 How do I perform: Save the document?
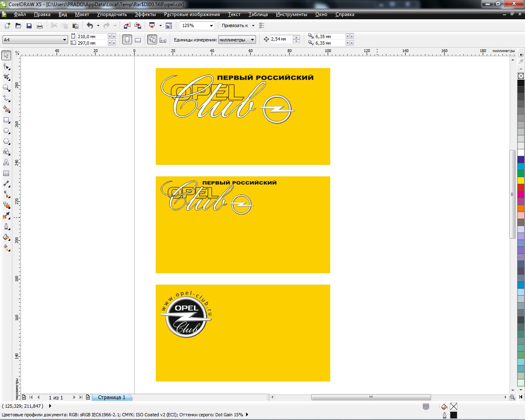pyautogui.click(x=29, y=25)
